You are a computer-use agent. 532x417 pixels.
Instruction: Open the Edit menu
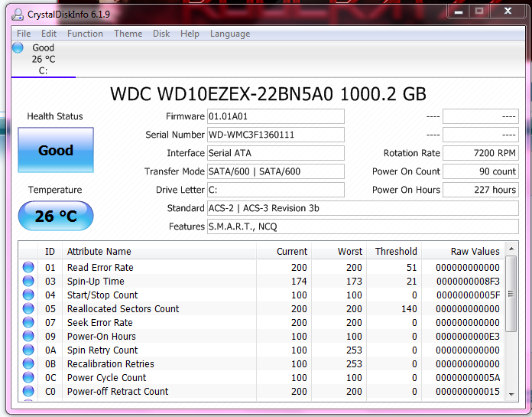(x=49, y=34)
